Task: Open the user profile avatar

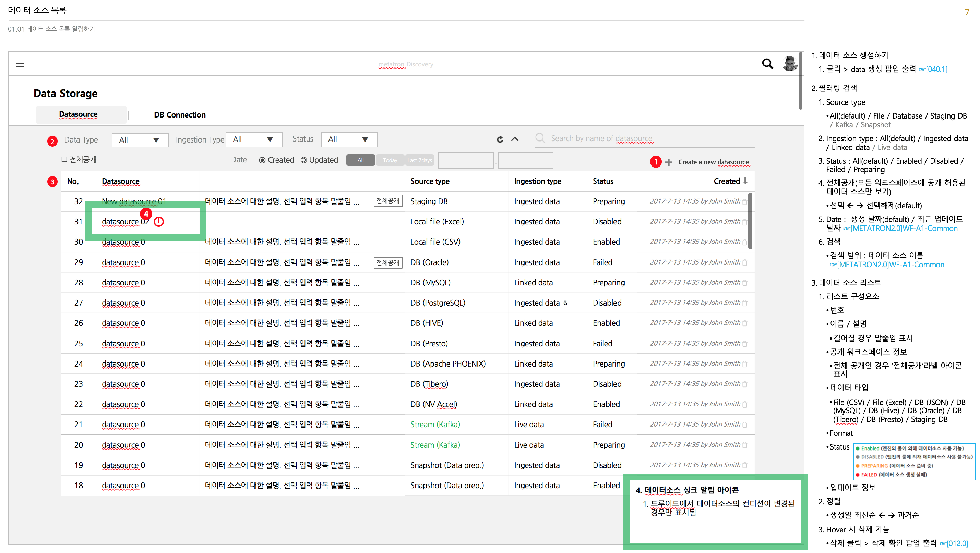Action: pyautogui.click(x=790, y=63)
